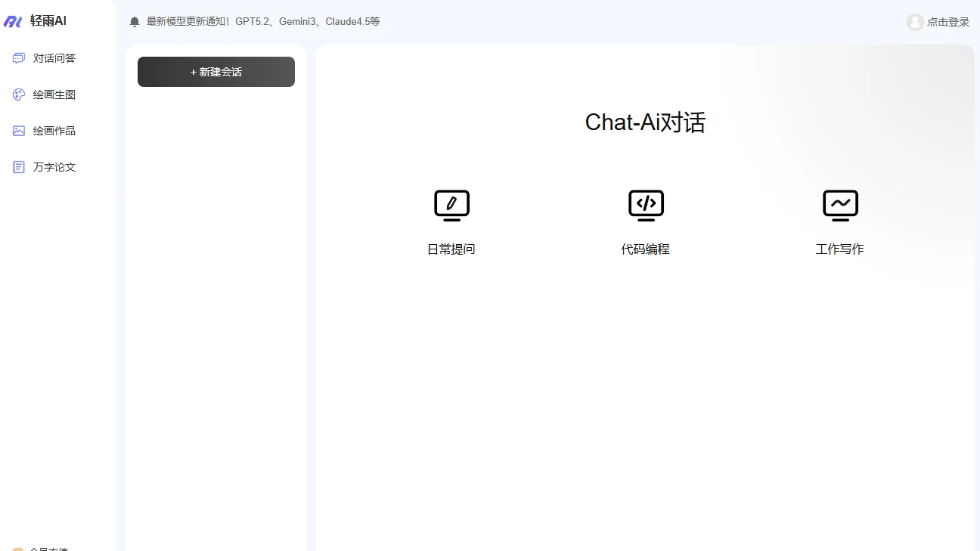Open the 绘画作品 gallery menu item
980x551 pixels.
click(x=54, y=131)
